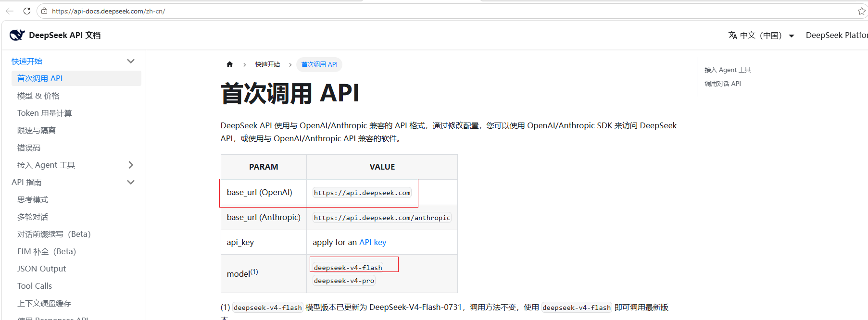The height and width of the screenshot is (320, 868).
Task: Click the api_key table cell
Action: tap(264, 242)
